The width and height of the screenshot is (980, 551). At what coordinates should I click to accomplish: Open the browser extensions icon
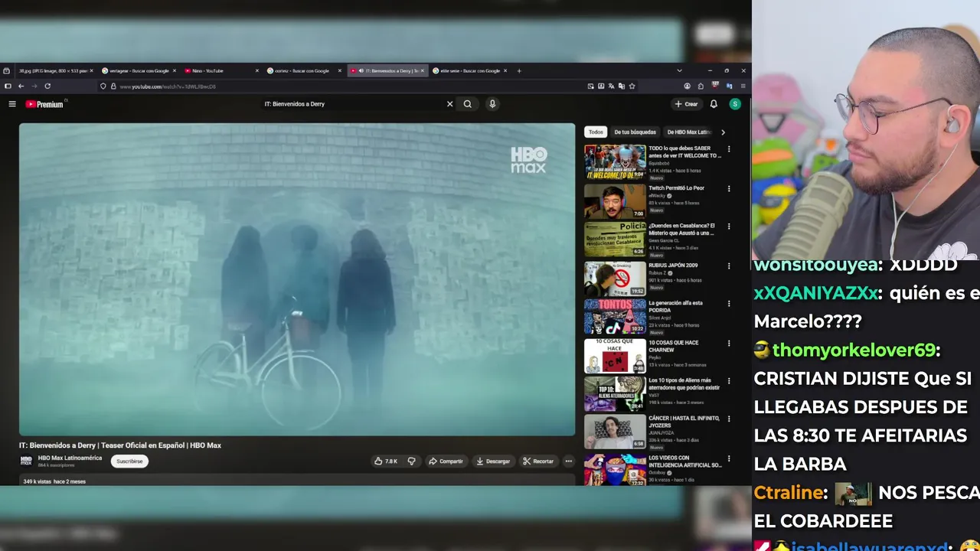point(701,86)
